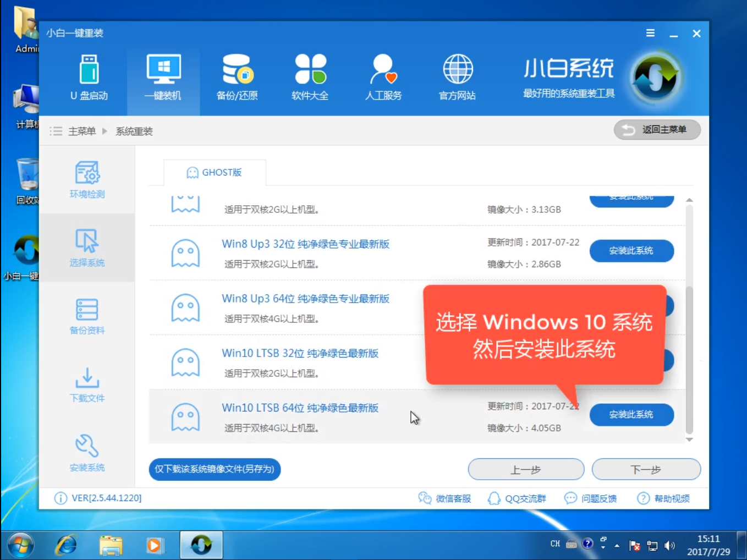Click 返回主菜单 button
This screenshot has height=560, width=747.
click(x=657, y=130)
